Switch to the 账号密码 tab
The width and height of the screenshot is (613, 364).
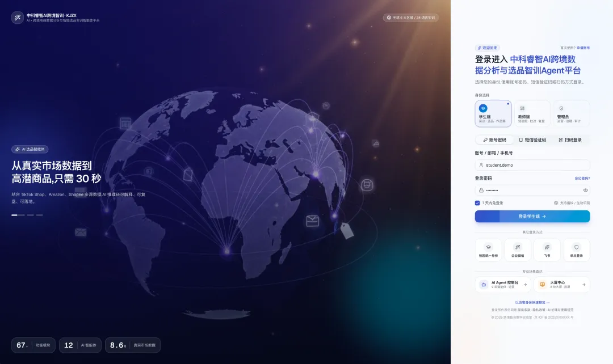[494, 140]
